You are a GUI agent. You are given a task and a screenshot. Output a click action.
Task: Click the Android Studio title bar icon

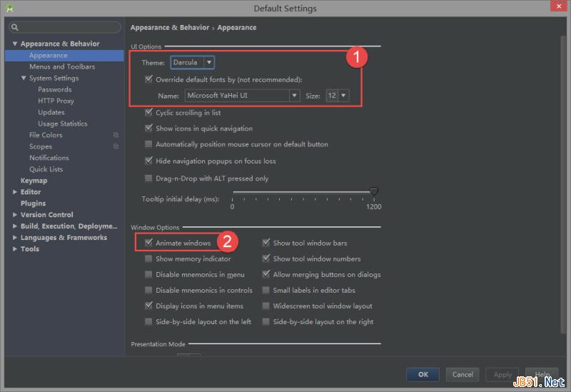(10, 8)
